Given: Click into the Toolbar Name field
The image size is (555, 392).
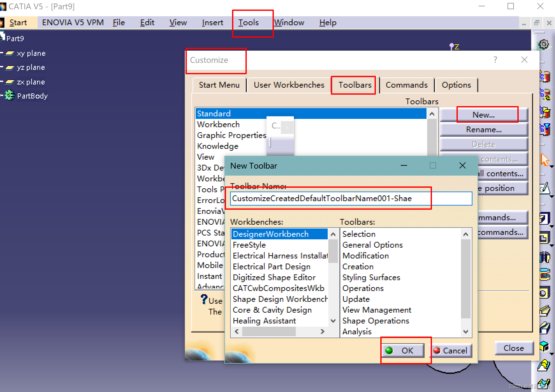Looking at the screenshot, I should coord(351,199).
